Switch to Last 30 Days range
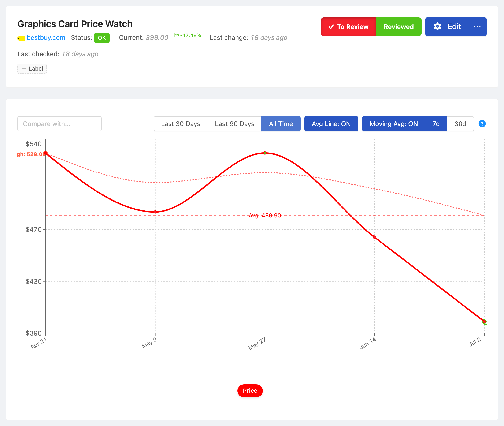This screenshot has width=504, height=426. (181, 124)
